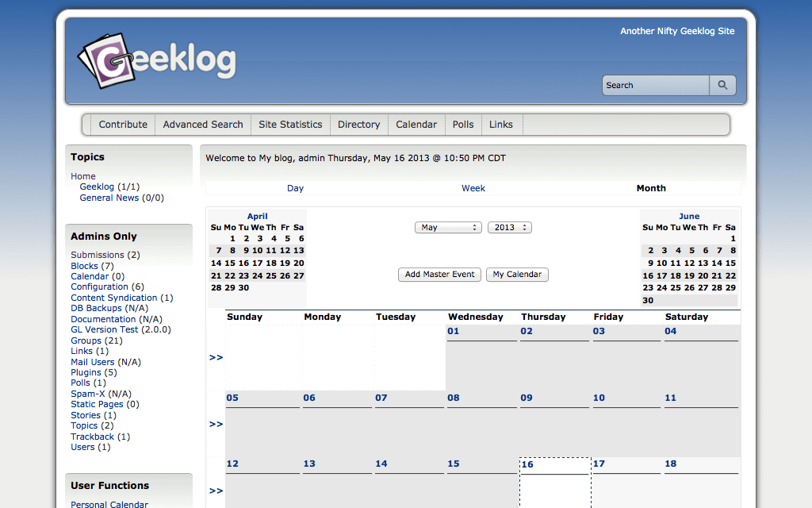Click the magnifying glass search button

click(722, 85)
